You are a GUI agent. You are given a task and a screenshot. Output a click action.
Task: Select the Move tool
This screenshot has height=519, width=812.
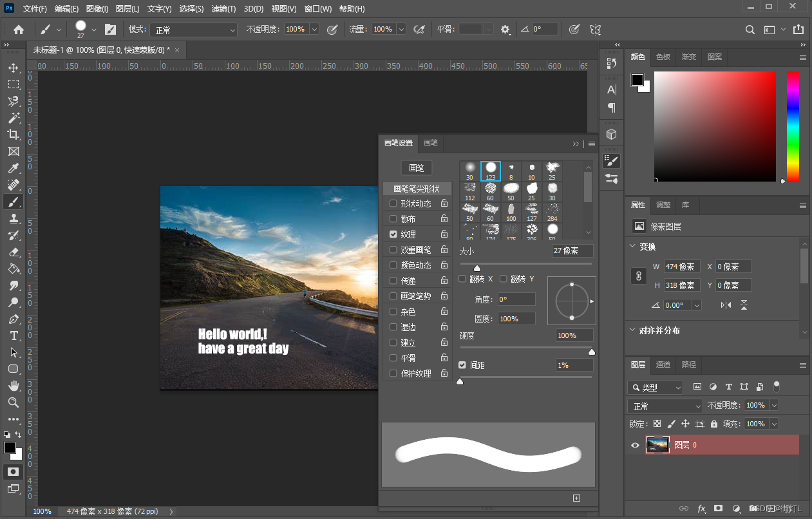(13, 68)
